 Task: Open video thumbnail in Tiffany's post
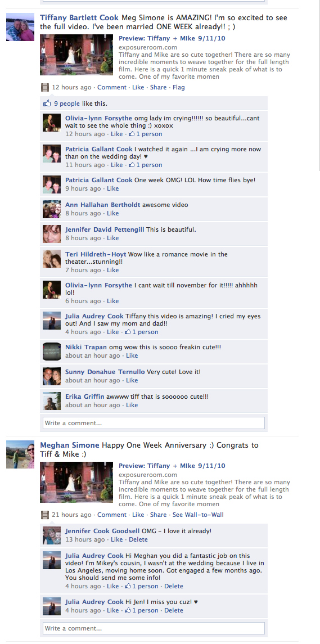[x=76, y=55]
